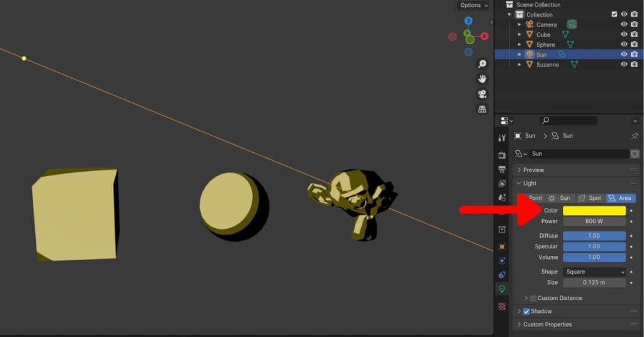Switch perspective/orthographic grid icon

coord(482,109)
